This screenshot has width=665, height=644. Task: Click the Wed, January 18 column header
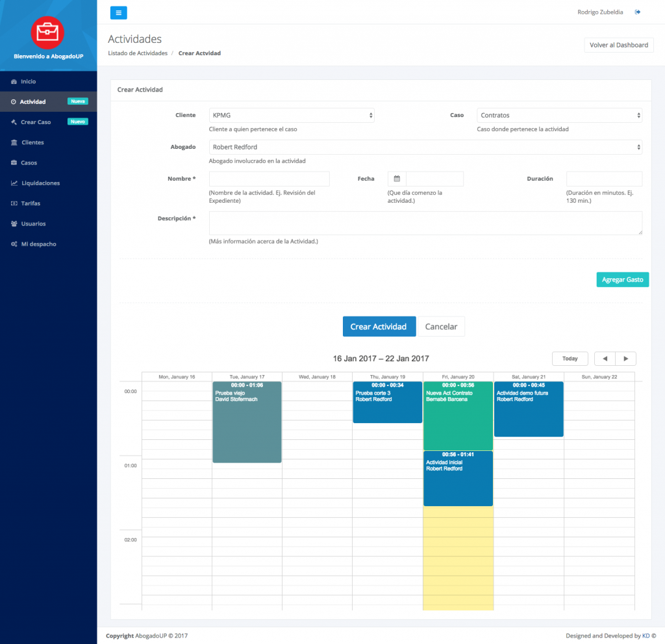point(317,377)
